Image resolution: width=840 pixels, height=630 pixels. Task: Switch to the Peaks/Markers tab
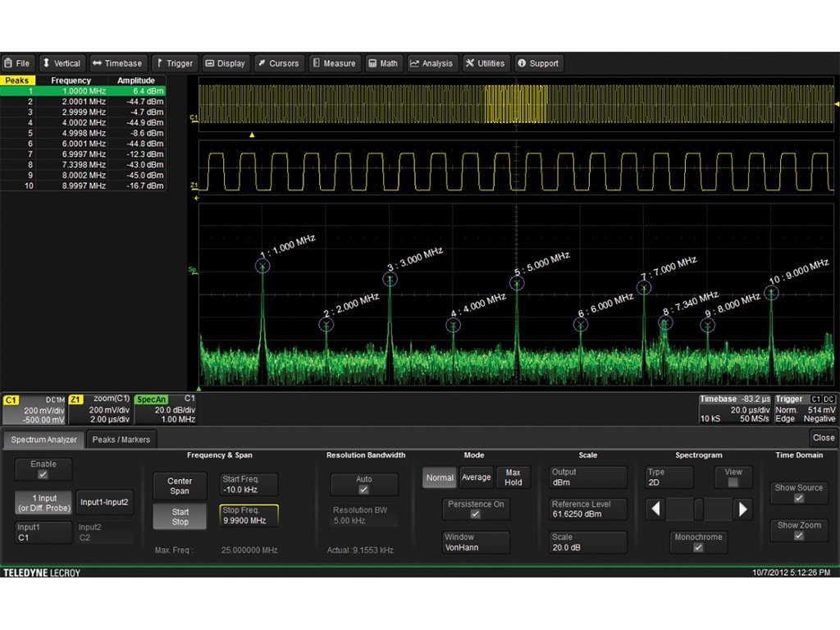[x=121, y=439]
